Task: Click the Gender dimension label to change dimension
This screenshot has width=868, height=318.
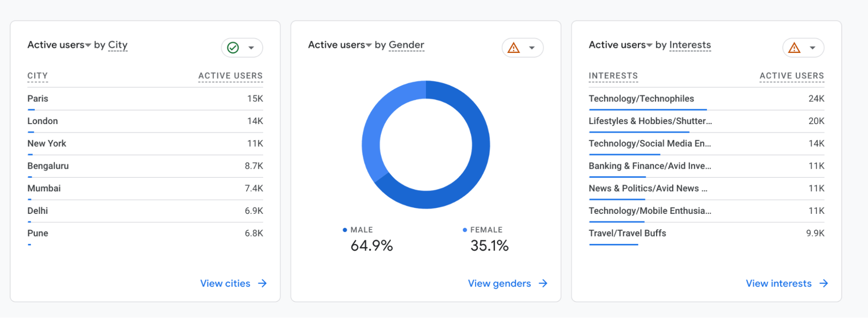Action: pos(406,45)
